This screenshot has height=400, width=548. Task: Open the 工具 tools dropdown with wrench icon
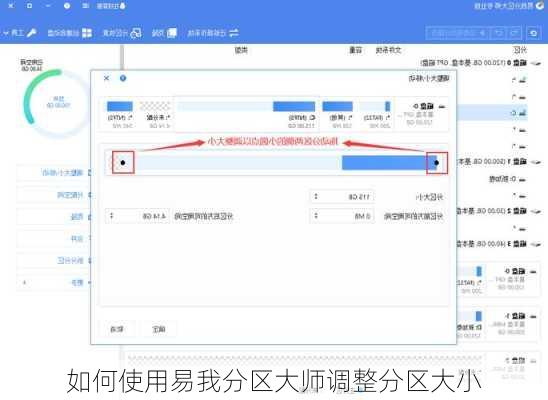pyautogui.click(x=19, y=33)
